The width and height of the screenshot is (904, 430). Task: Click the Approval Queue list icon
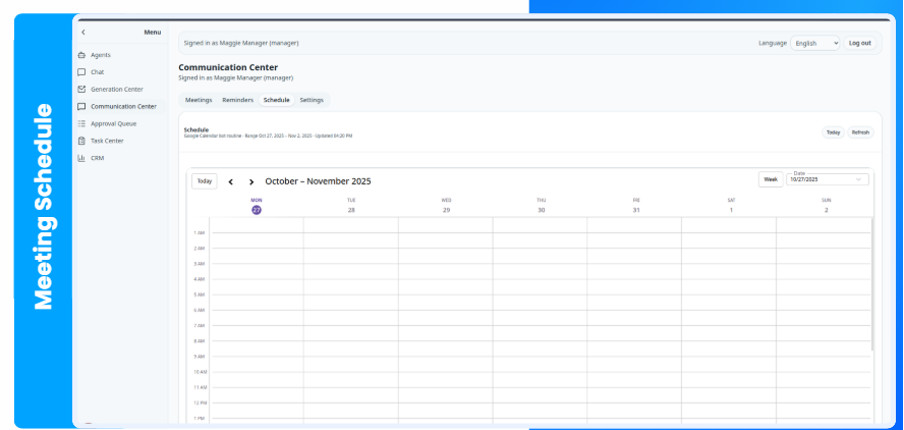[x=81, y=124]
